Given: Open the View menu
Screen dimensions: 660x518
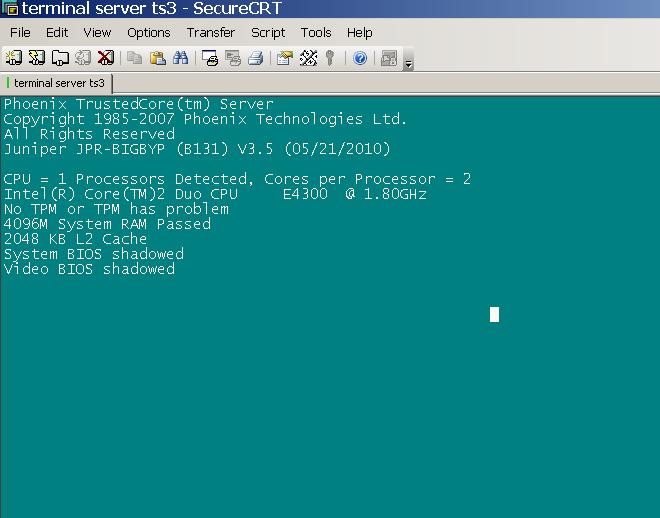Looking at the screenshot, I should (97, 32).
